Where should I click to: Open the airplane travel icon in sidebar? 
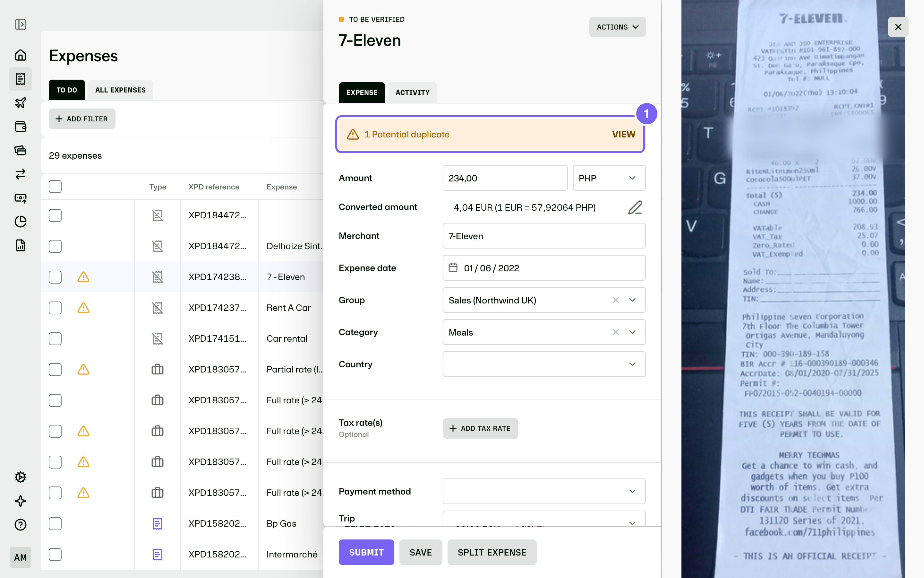pyautogui.click(x=21, y=102)
